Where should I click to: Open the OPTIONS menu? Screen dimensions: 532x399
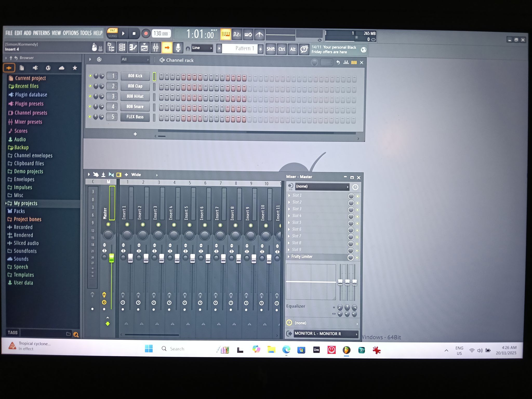pos(71,33)
